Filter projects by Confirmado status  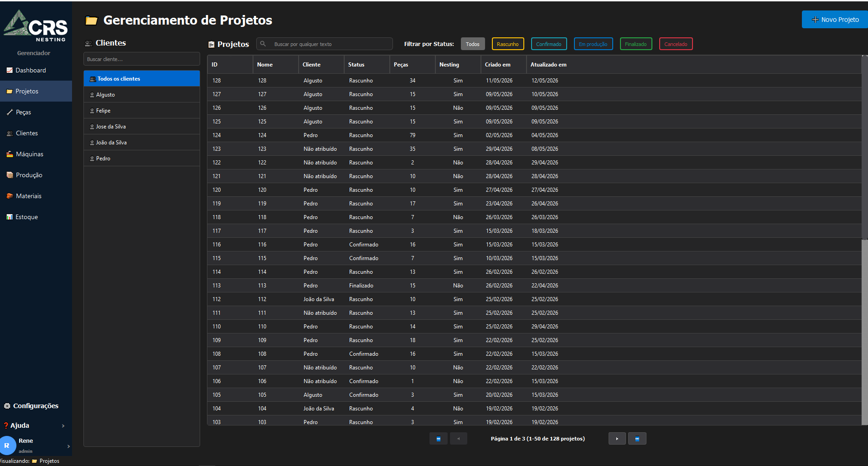point(549,44)
